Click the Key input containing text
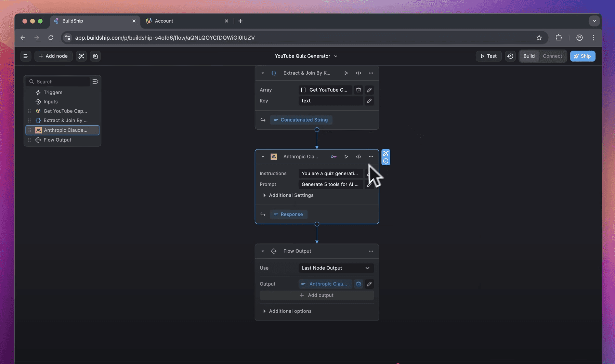The height and width of the screenshot is (364, 615). 331,101
